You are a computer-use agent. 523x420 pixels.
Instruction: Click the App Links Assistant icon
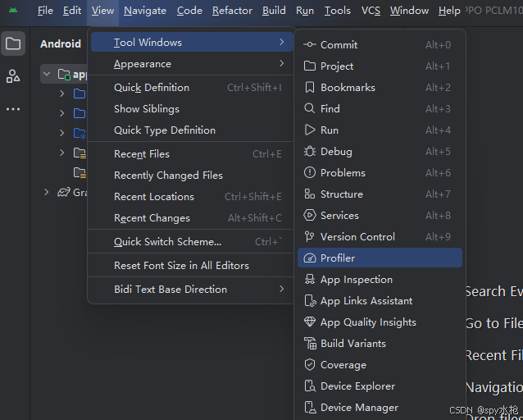pos(310,301)
